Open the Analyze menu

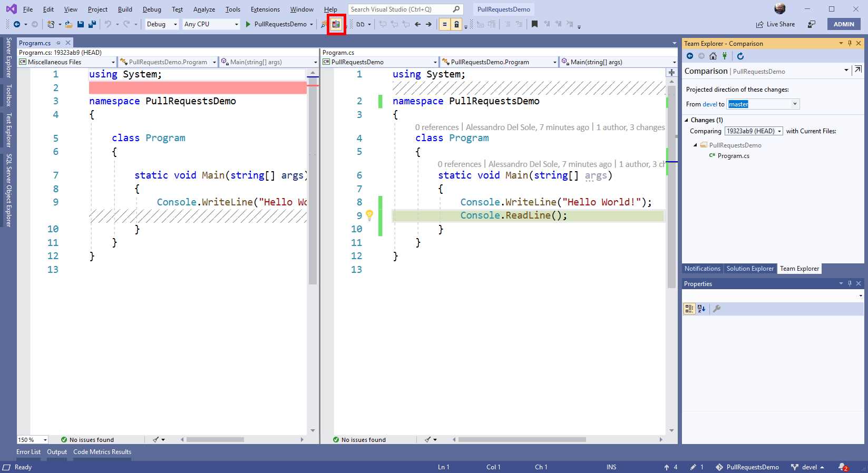click(x=204, y=9)
